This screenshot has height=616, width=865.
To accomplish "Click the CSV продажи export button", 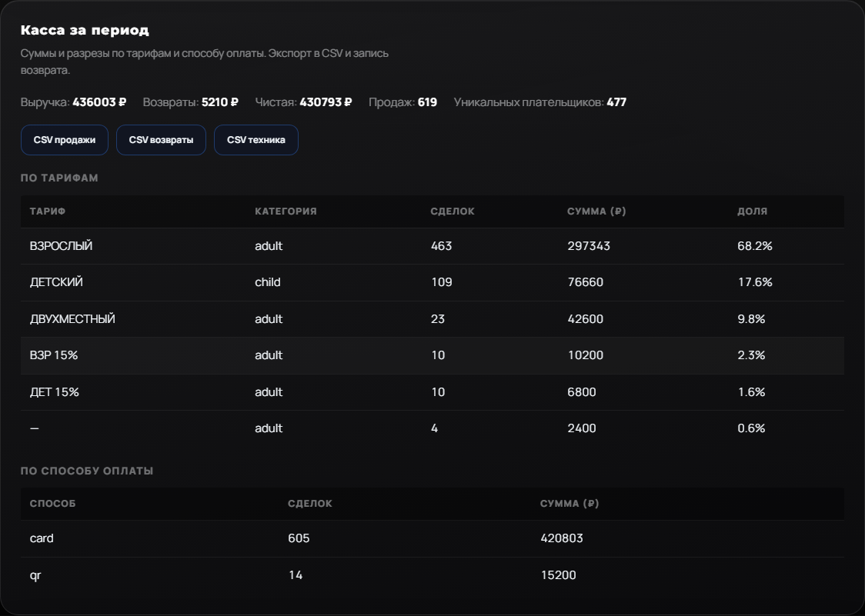I will pos(65,140).
